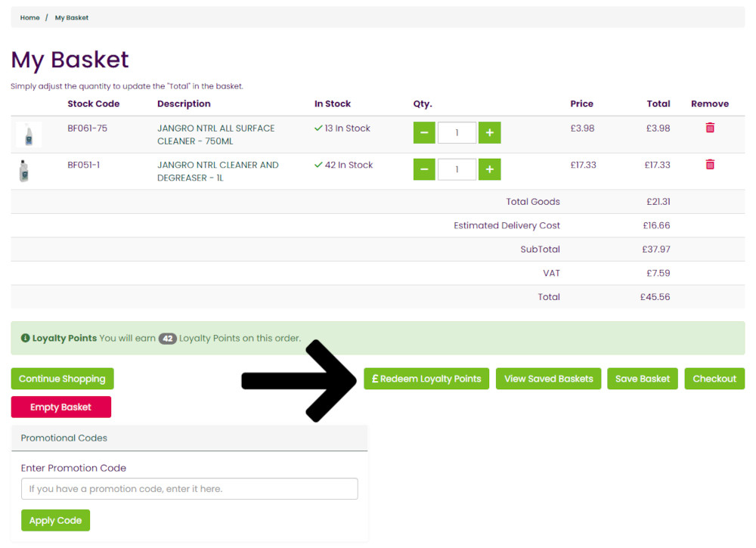The image size is (756, 548).
Task: Select My Basket in the breadcrumb
Action: coord(72,17)
